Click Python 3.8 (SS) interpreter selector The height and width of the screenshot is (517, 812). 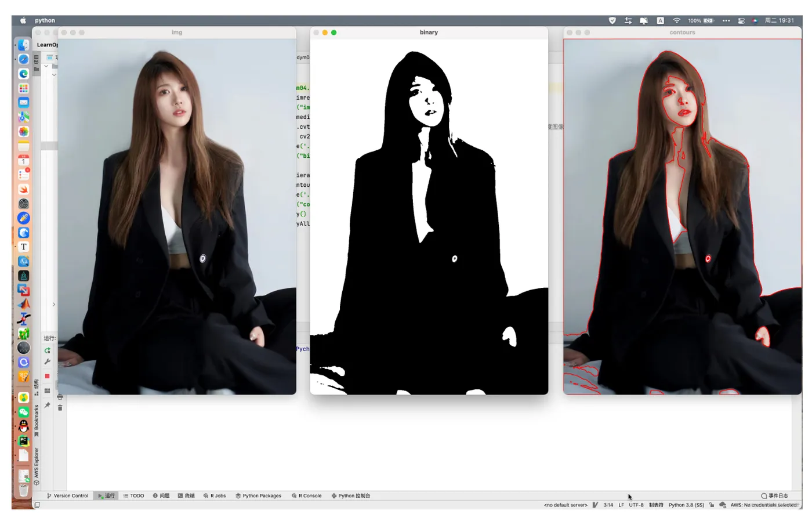[x=686, y=505]
